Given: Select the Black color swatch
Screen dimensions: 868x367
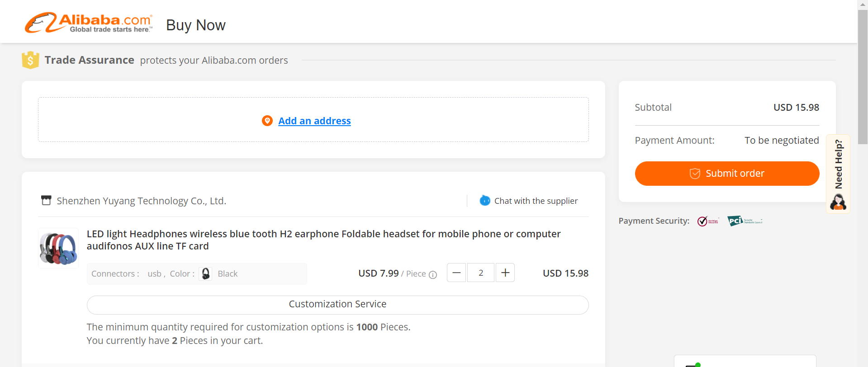Looking at the screenshot, I should click(206, 273).
